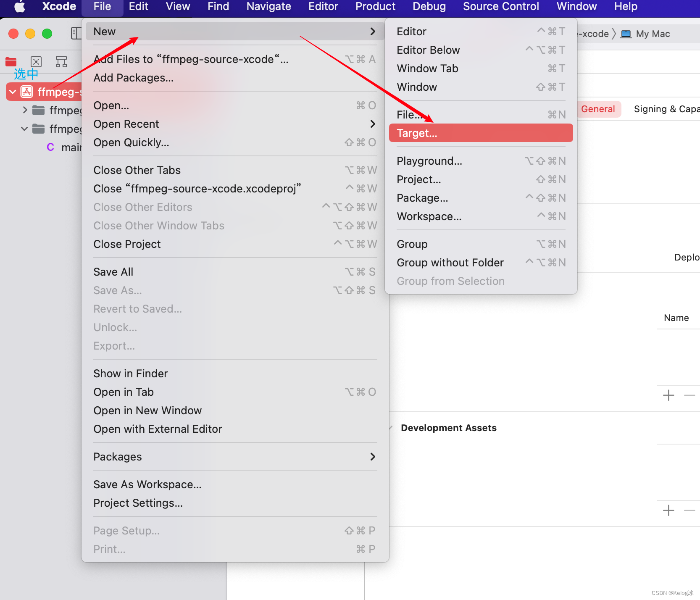Choose Show in Finder
Viewport: 700px width, 600px height.
(235, 374)
